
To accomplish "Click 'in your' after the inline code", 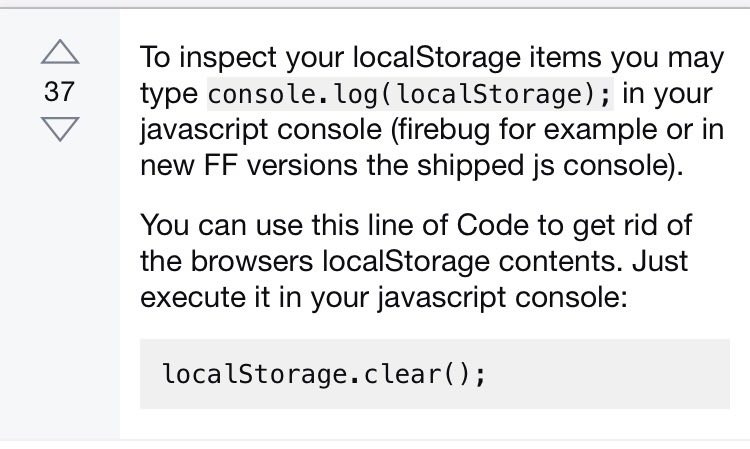I will [667, 94].
